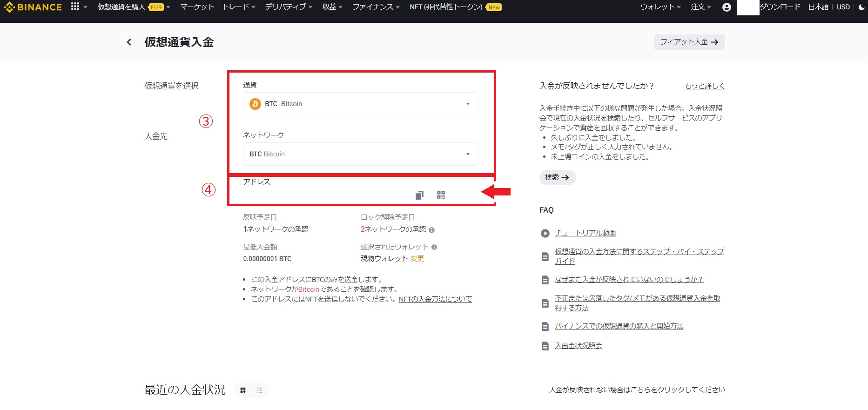The image size is (868, 410).
Task: Click document icon beside なぜまだ入金が反映されていないのでしょうか
Action: (x=545, y=280)
